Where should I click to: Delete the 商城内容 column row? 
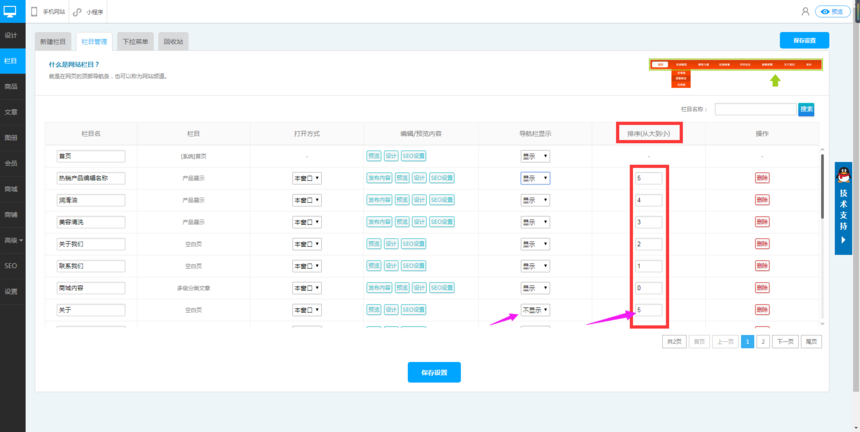tap(762, 288)
